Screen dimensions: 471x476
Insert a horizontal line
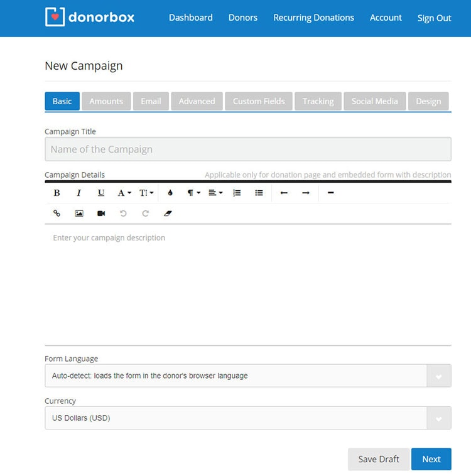click(x=331, y=193)
